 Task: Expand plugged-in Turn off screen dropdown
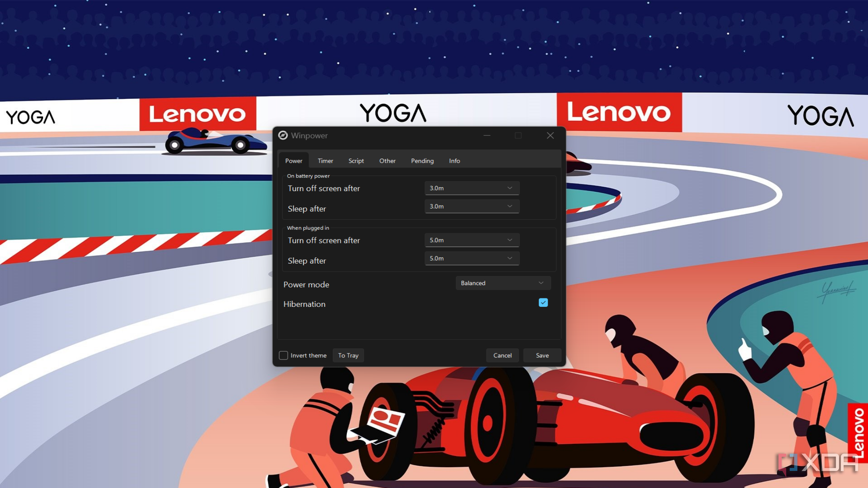coord(510,240)
